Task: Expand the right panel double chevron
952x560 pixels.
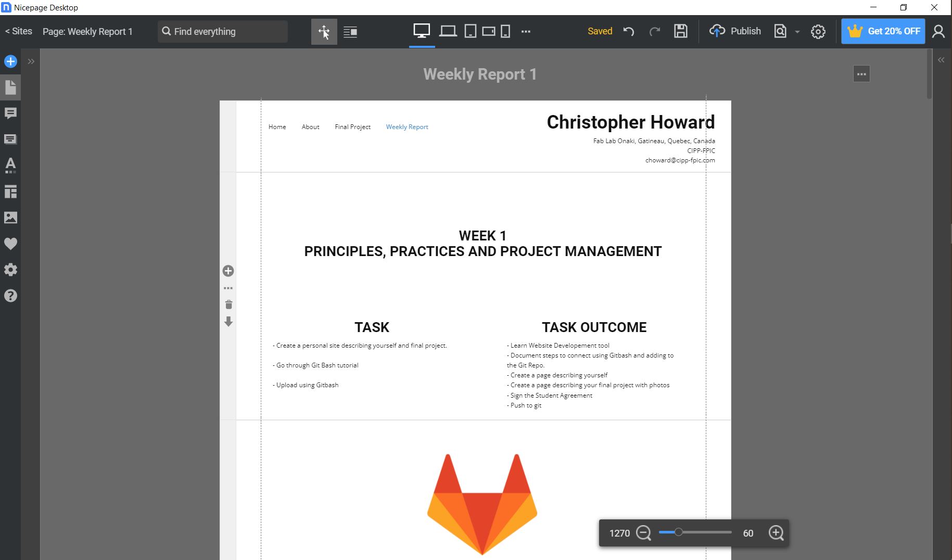Action: click(x=941, y=60)
